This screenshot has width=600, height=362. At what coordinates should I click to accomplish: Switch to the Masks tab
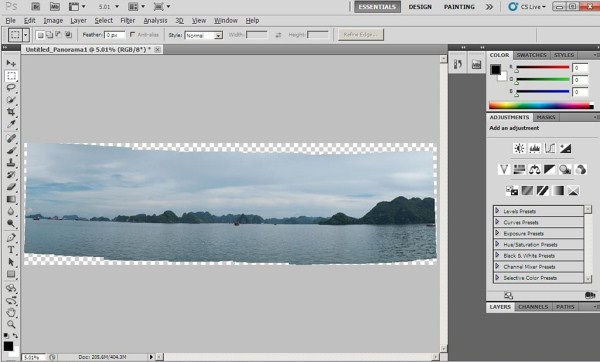(546, 117)
